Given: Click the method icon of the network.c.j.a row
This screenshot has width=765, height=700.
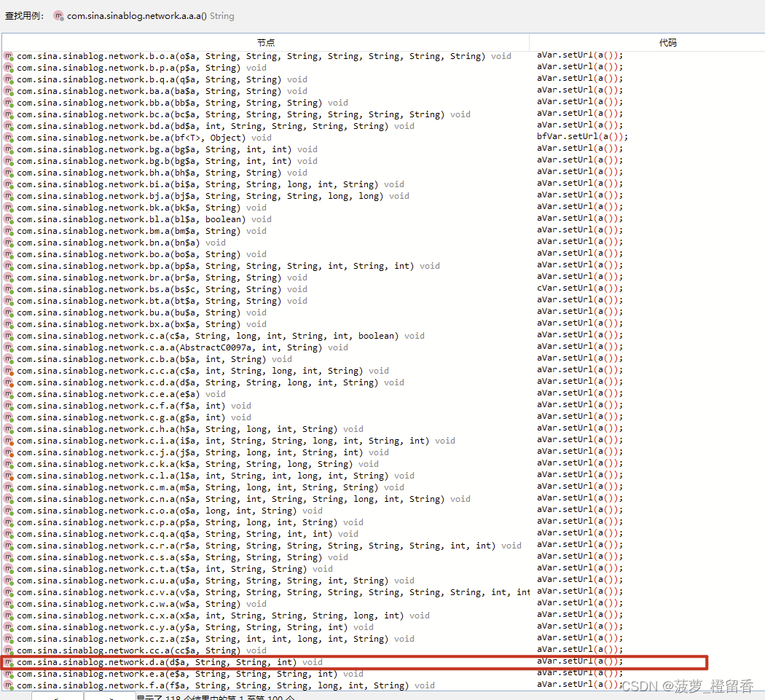Looking at the screenshot, I should 9,453.
